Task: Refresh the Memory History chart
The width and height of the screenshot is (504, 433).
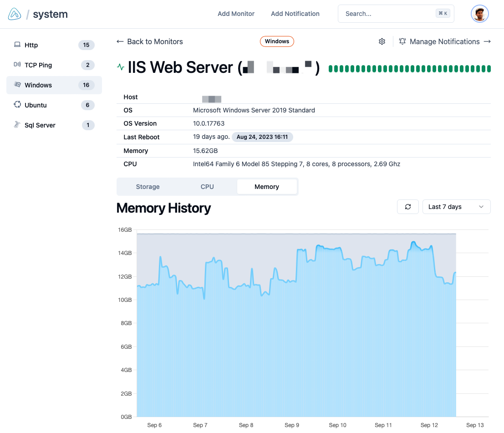Action: click(x=407, y=207)
